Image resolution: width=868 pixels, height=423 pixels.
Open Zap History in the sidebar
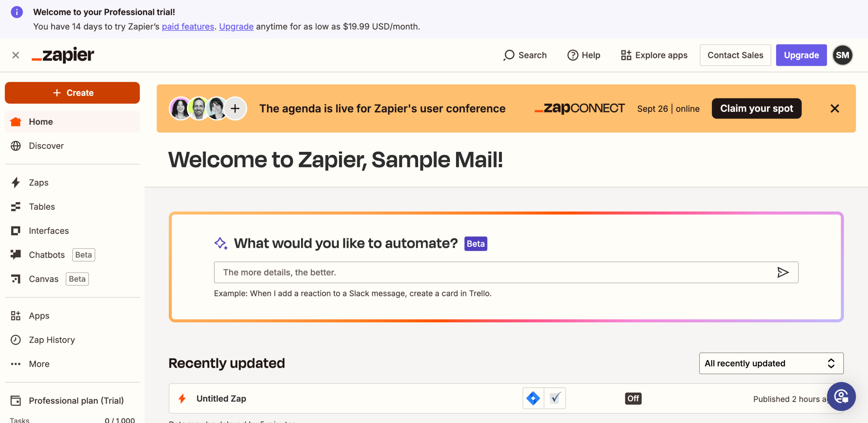(x=52, y=340)
